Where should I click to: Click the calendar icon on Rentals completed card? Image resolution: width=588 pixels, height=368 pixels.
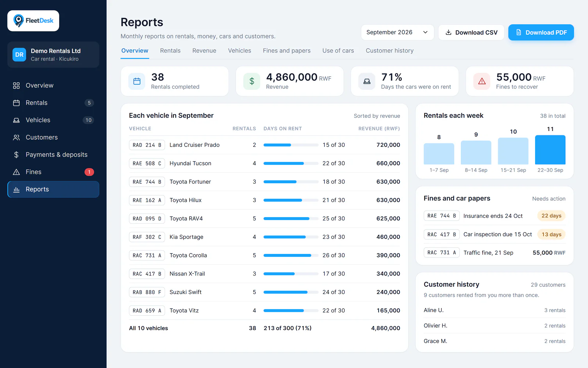point(137,81)
